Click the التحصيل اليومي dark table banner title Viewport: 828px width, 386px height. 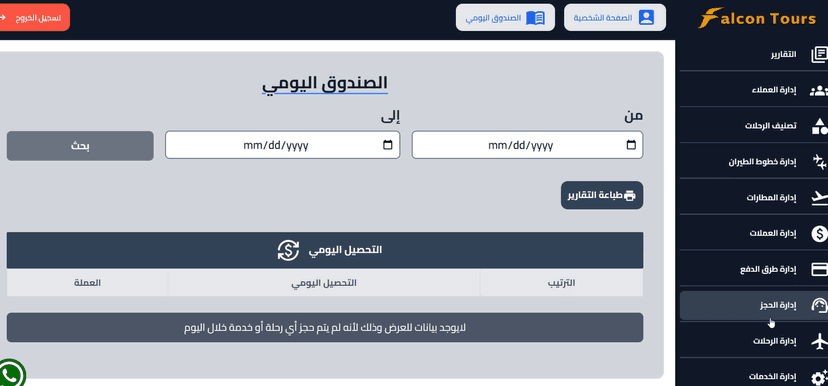point(345,250)
